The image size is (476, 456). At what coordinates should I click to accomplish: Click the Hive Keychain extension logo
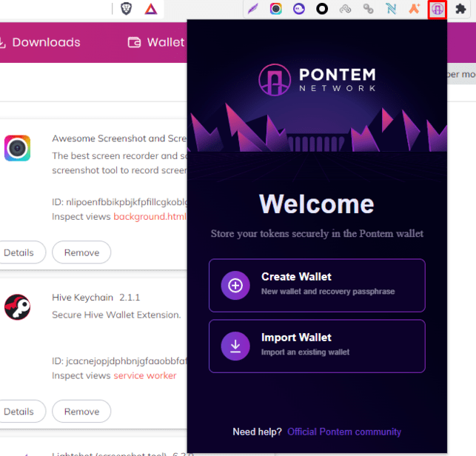tap(17, 307)
